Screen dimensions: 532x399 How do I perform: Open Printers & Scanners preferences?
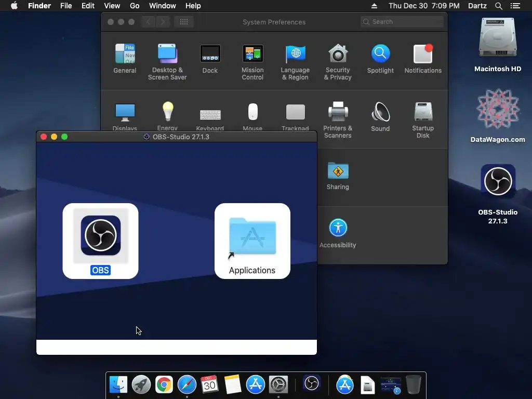[338, 120]
